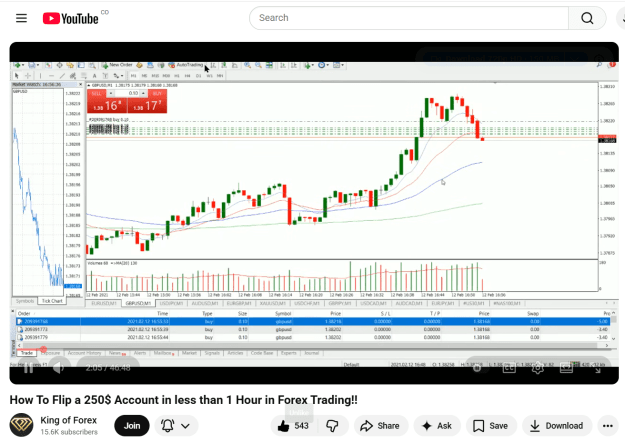The width and height of the screenshot is (625, 443).
Task: Select M5 timeframe button
Action: [x=144, y=75]
